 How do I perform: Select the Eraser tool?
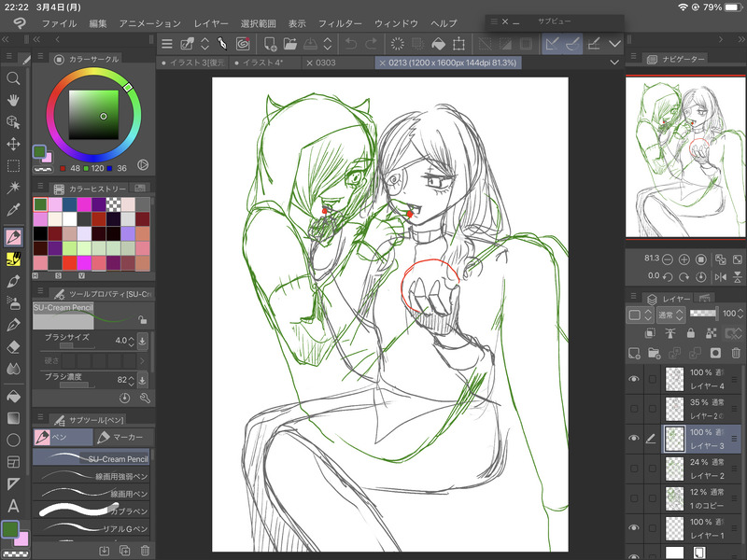tap(13, 346)
